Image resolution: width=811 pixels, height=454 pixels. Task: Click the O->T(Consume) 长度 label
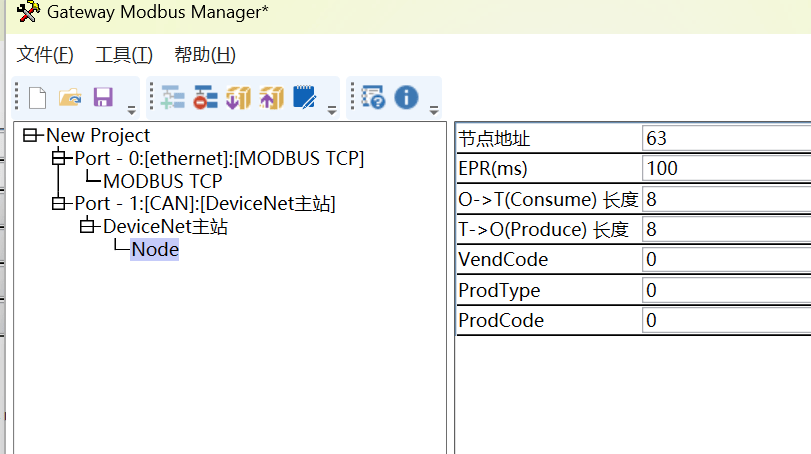(x=548, y=199)
